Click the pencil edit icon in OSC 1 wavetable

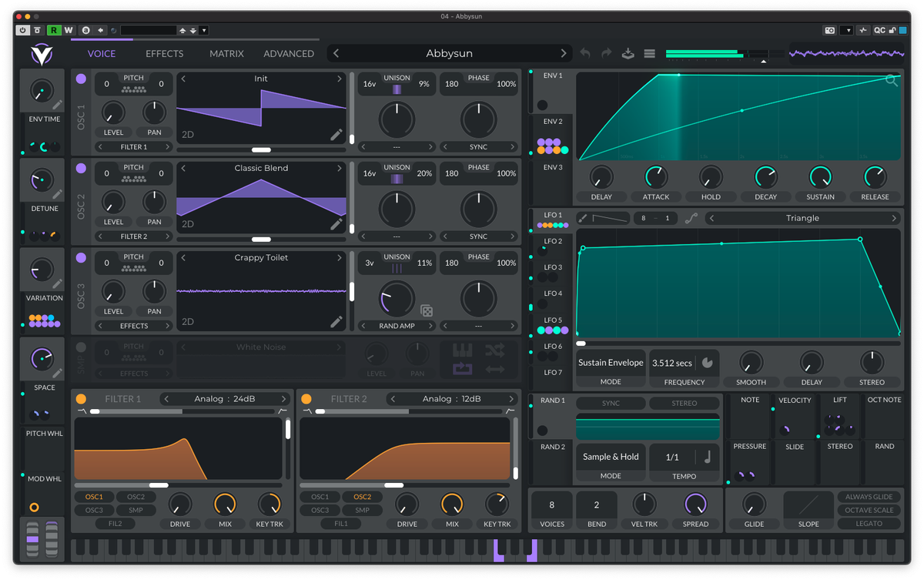coord(336,135)
